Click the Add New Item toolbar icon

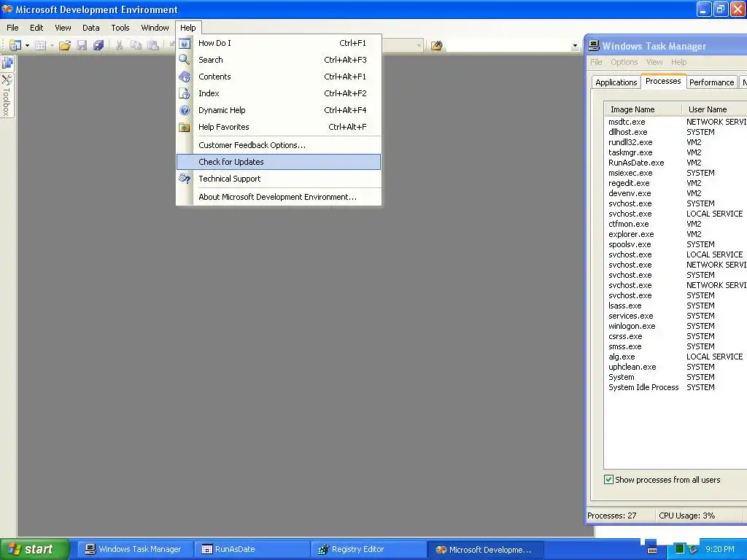(41, 45)
